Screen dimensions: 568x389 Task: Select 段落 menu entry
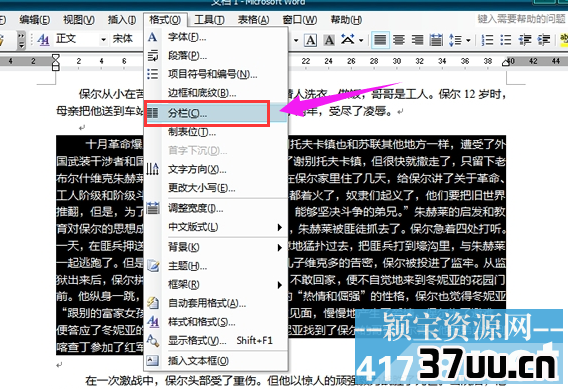[x=216, y=55]
